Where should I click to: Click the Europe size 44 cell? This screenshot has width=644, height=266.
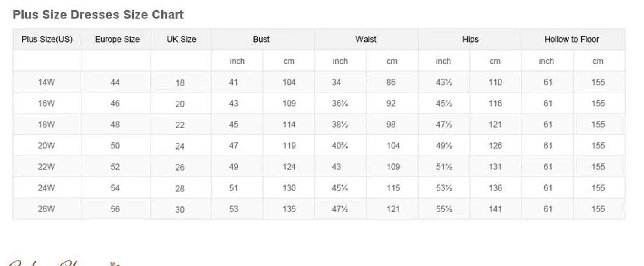point(115,82)
